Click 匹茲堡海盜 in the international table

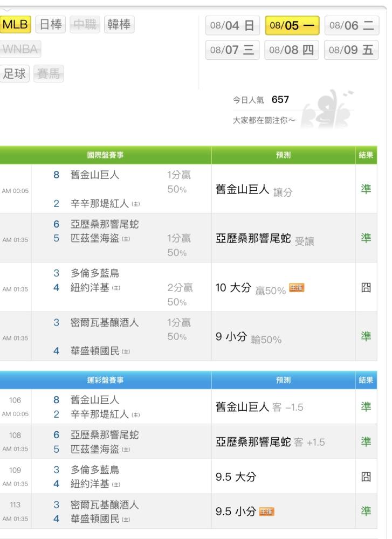(x=95, y=238)
